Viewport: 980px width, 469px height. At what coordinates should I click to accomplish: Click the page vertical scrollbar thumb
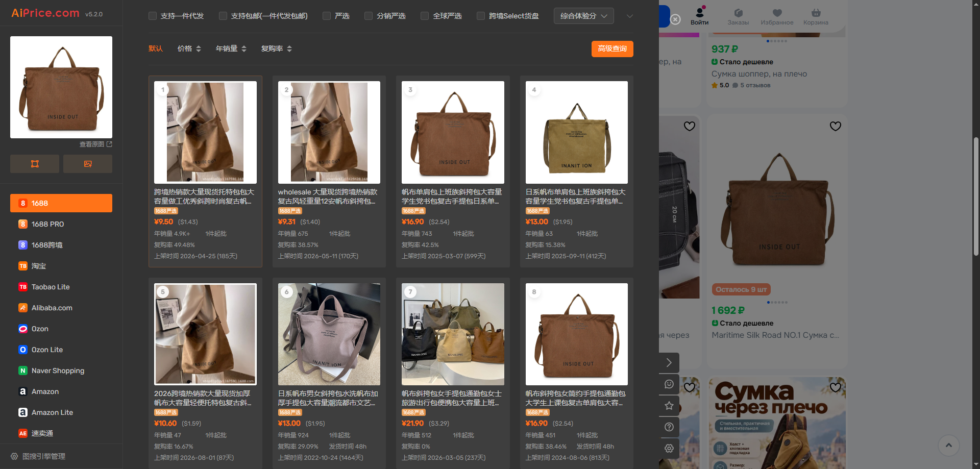coord(976,196)
